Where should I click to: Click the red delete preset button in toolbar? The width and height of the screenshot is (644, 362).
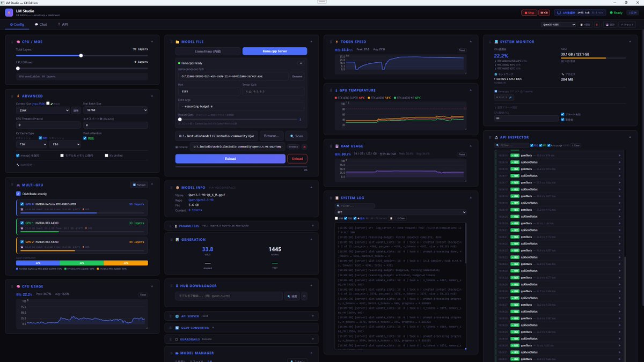[x=597, y=25]
